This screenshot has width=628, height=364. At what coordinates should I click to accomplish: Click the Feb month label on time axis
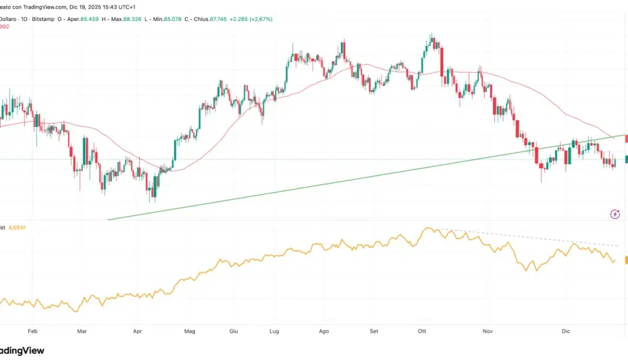point(32,332)
